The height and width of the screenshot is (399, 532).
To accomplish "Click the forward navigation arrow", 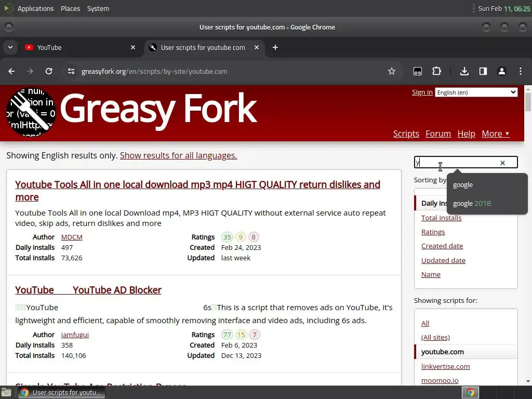I will (x=30, y=71).
